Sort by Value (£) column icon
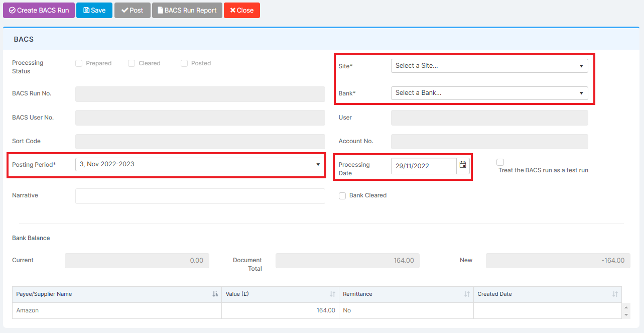Viewport: 644px width, 333px height. (332, 294)
